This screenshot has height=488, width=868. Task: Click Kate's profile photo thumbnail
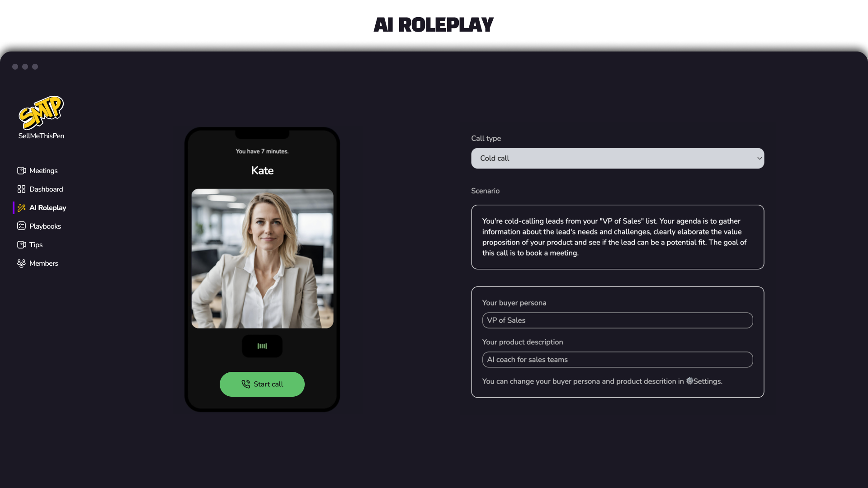click(262, 258)
